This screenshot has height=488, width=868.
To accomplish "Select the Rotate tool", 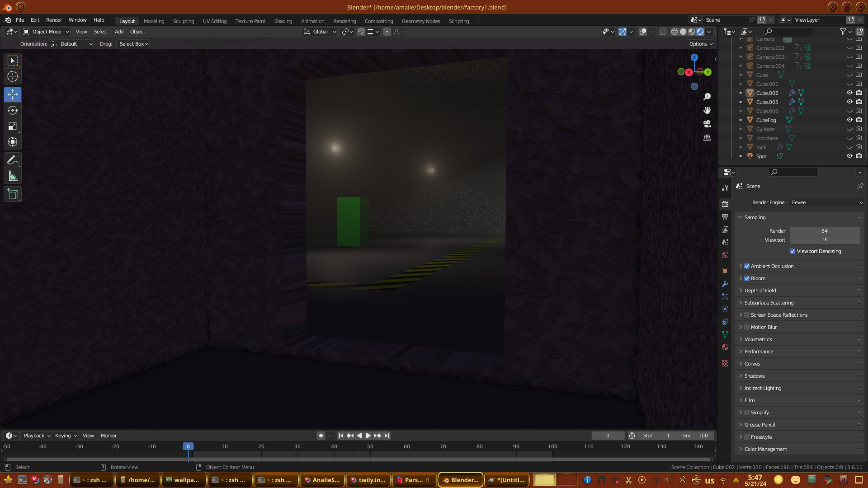I will 13,110.
